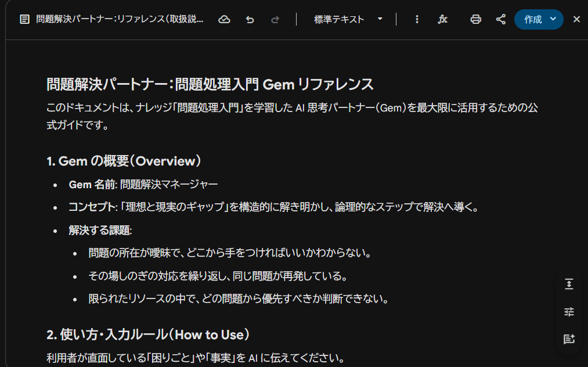Image resolution: width=588 pixels, height=367 pixels.
Task: Click the document title 問題解決パートナー:リファレンス
Action: click(x=120, y=19)
